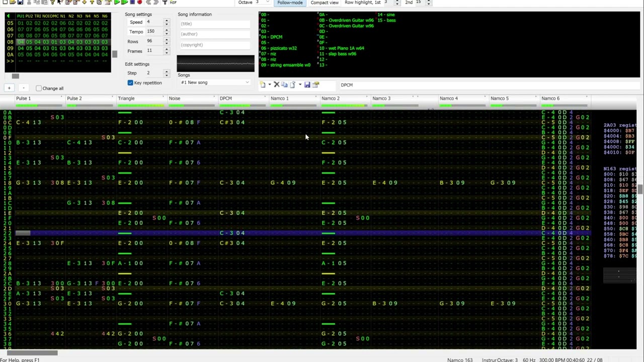Move frame down with arrow icon

85,2
